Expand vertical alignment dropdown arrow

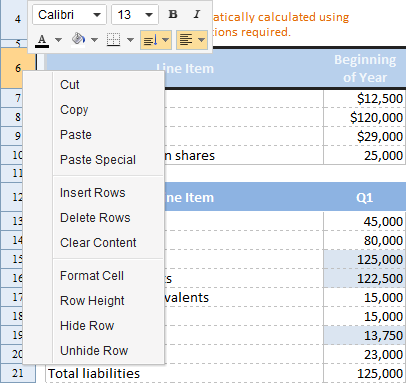(165, 40)
